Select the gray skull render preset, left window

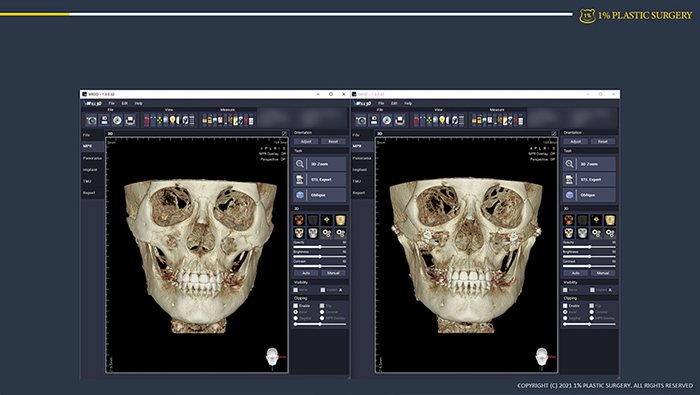click(312, 233)
